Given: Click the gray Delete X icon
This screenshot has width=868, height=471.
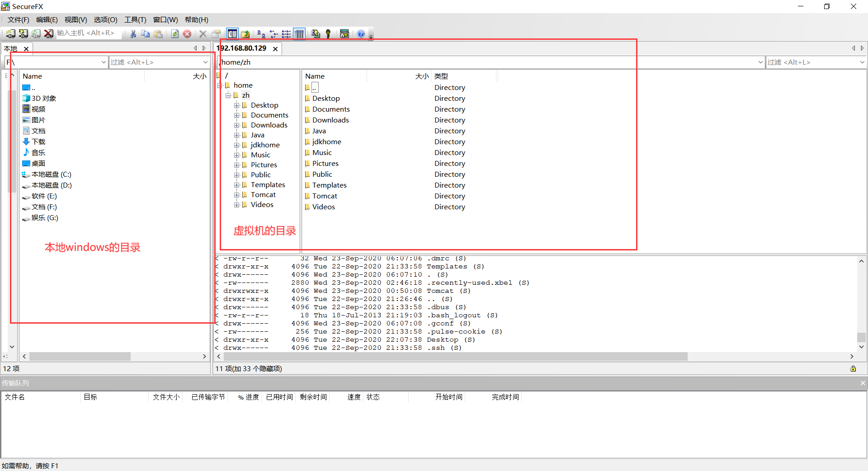Looking at the screenshot, I should point(203,33).
